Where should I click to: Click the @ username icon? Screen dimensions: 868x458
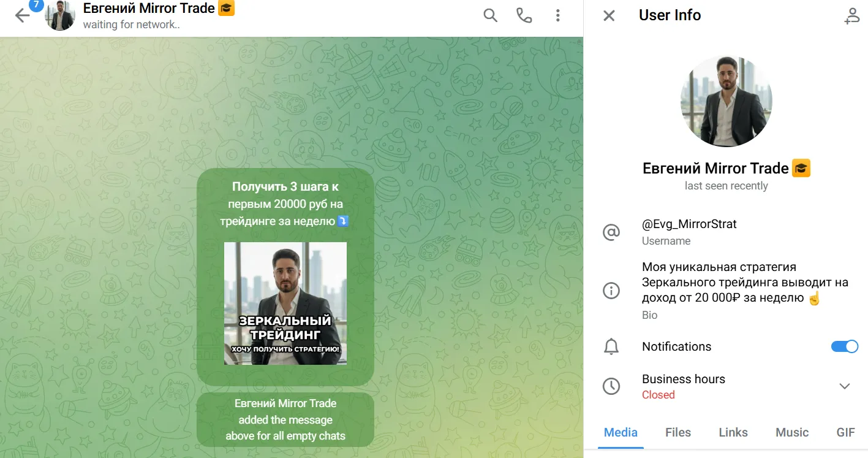[x=611, y=232]
